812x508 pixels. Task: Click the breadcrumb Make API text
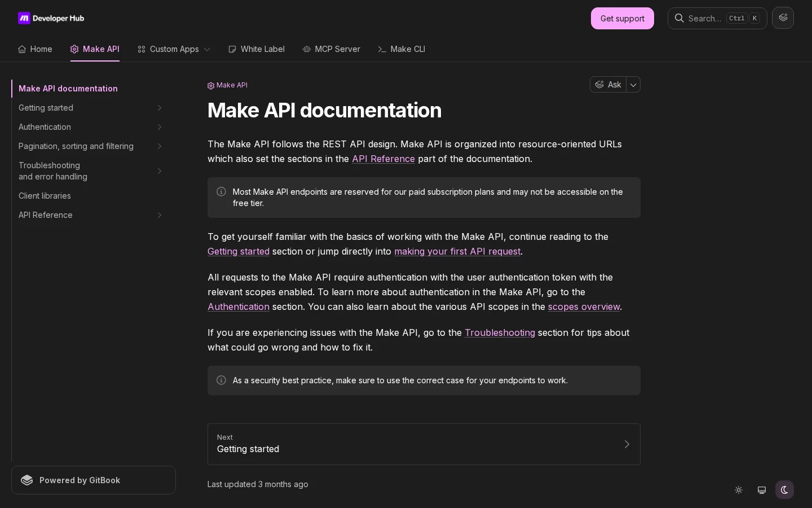[x=232, y=85]
